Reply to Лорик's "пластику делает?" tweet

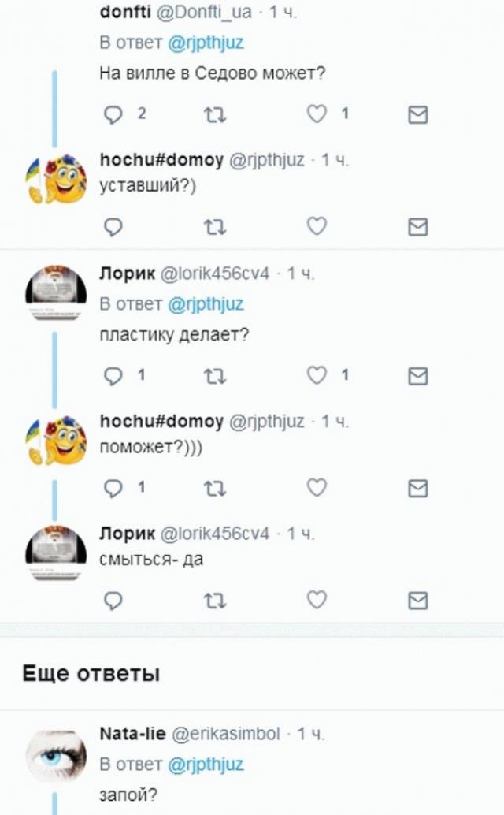coord(113,375)
